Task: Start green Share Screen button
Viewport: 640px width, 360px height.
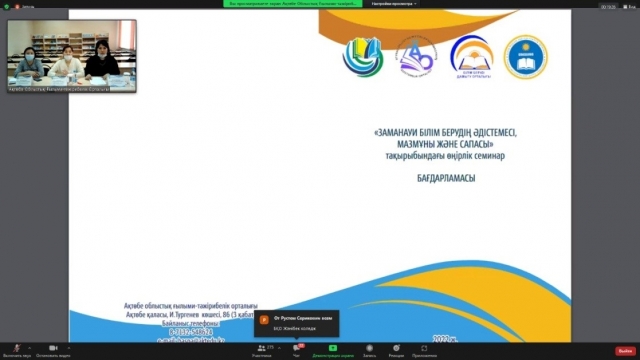Action: click(x=333, y=351)
